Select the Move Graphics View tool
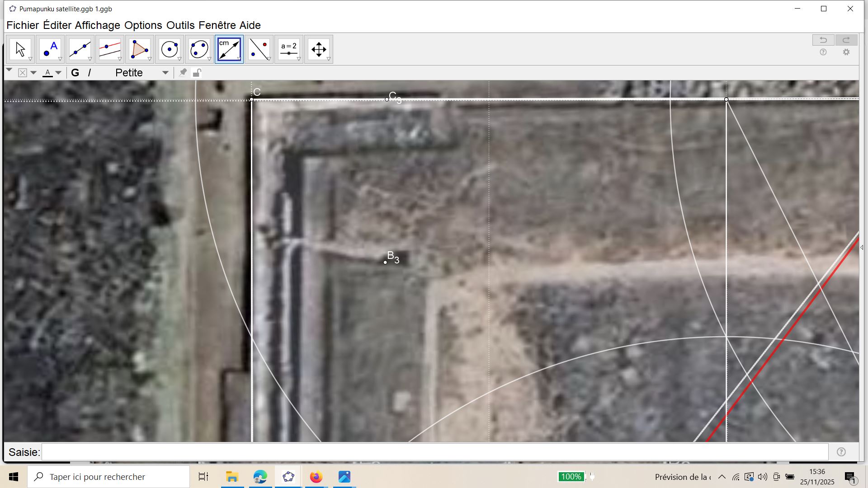 tap(318, 49)
